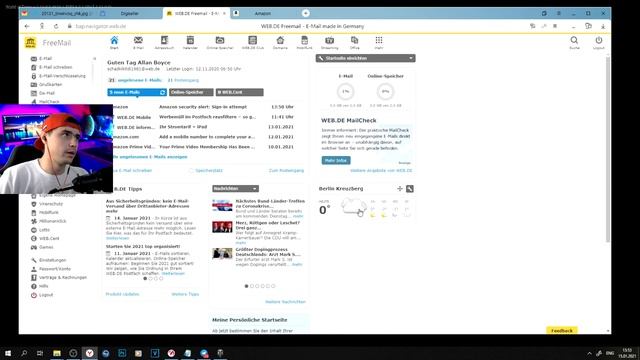Viewport: 640px width, 360px height.
Task: Expand the Startseite einrichten dropdown
Action: (x=365, y=58)
